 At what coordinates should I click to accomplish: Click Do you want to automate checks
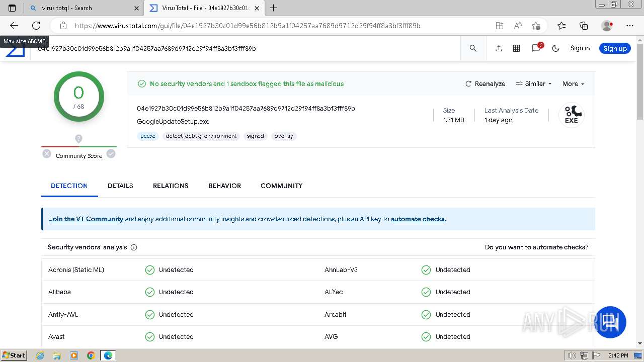click(x=536, y=247)
